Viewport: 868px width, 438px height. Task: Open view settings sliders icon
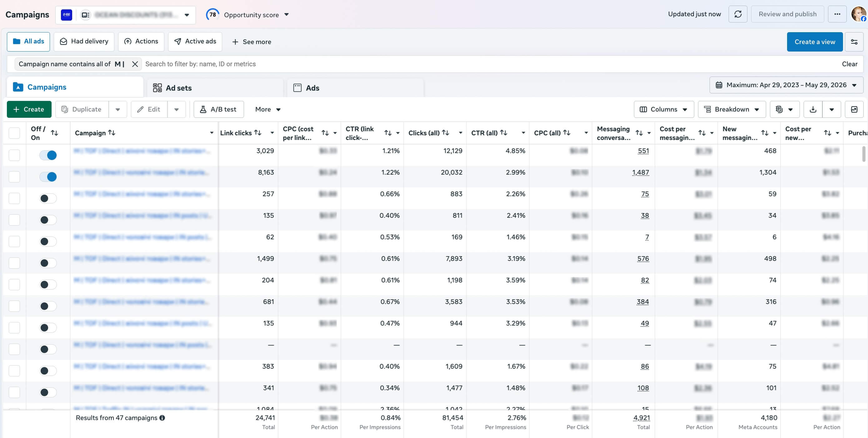click(x=854, y=42)
